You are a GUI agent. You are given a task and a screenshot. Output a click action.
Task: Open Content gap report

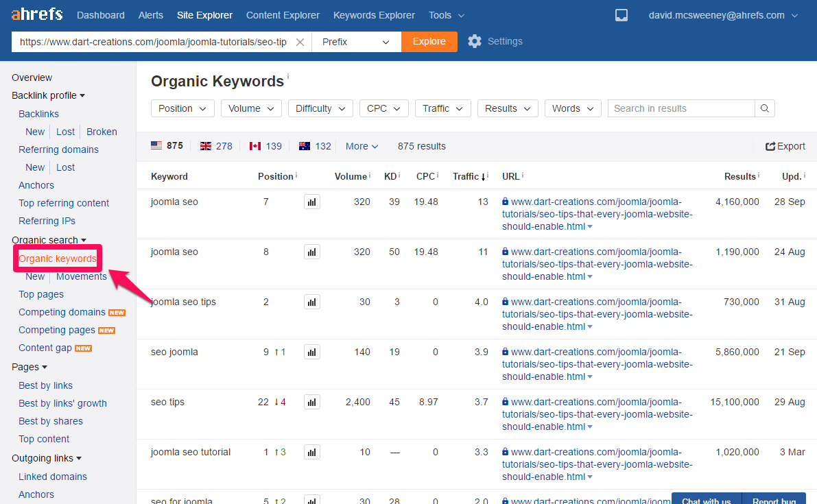point(45,348)
